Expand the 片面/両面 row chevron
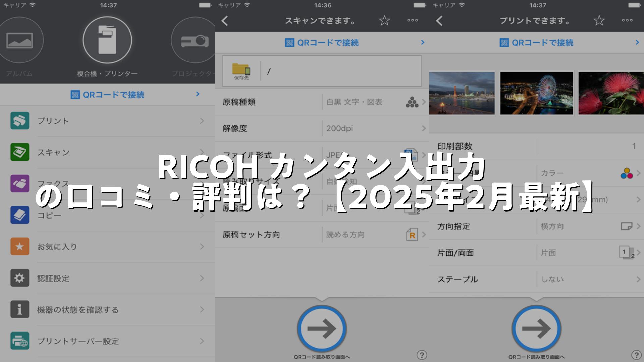This screenshot has height=362, width=644. tap(638, 252)
